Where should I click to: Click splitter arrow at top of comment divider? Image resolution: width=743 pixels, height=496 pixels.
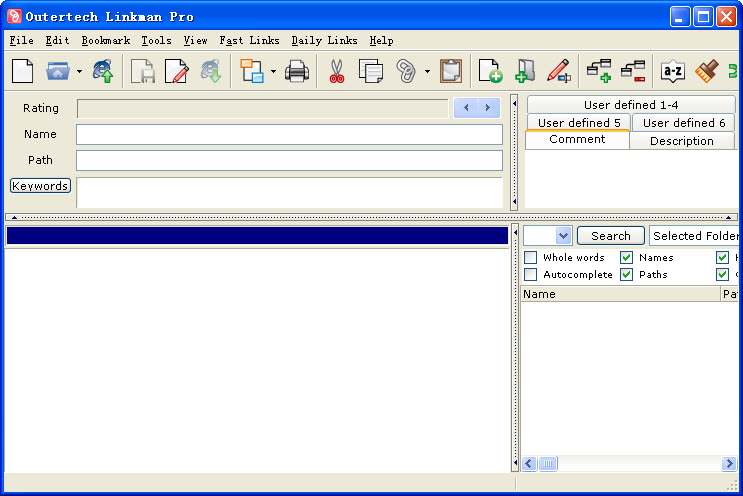point(515,103)
